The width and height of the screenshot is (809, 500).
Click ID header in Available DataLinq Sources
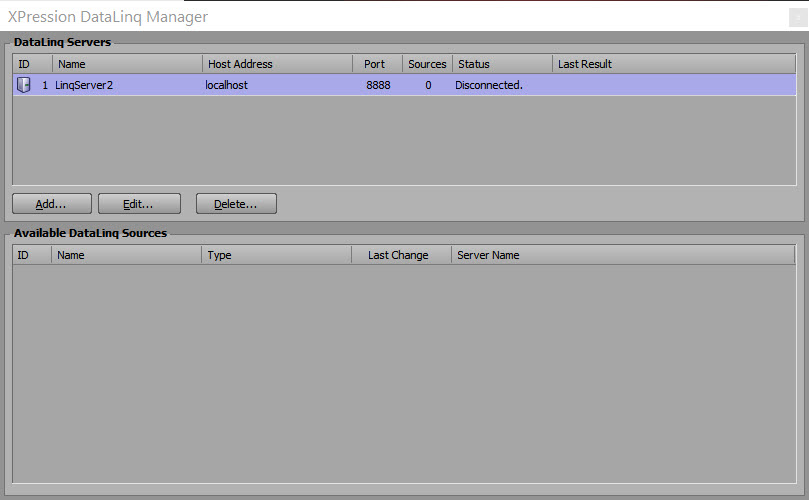coord(32,255)
